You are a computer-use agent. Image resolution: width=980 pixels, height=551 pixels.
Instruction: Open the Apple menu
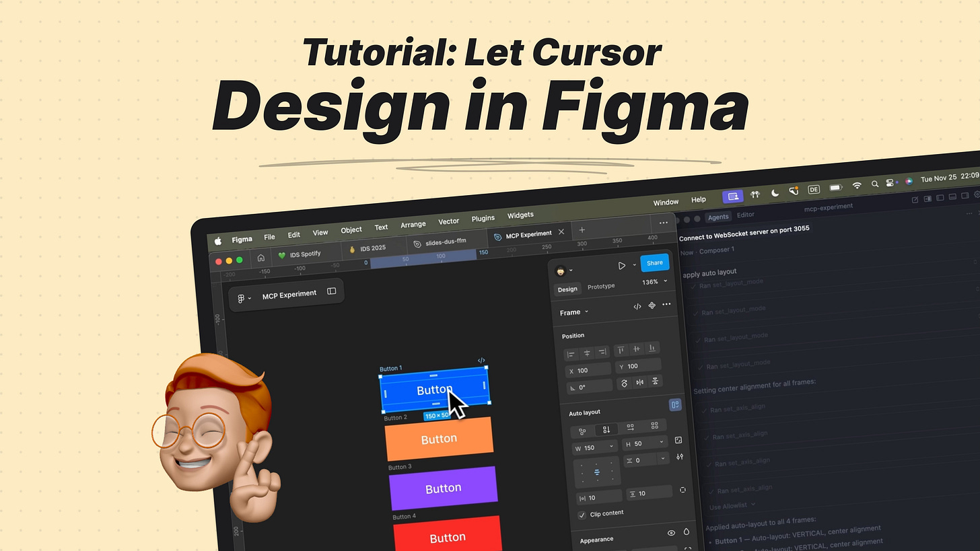point(218,241)
